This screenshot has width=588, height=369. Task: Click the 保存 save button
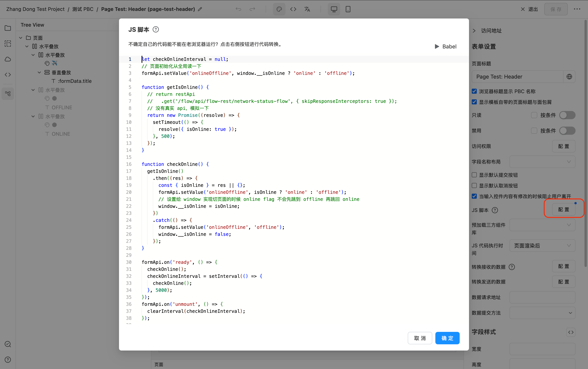click(556, 9)
